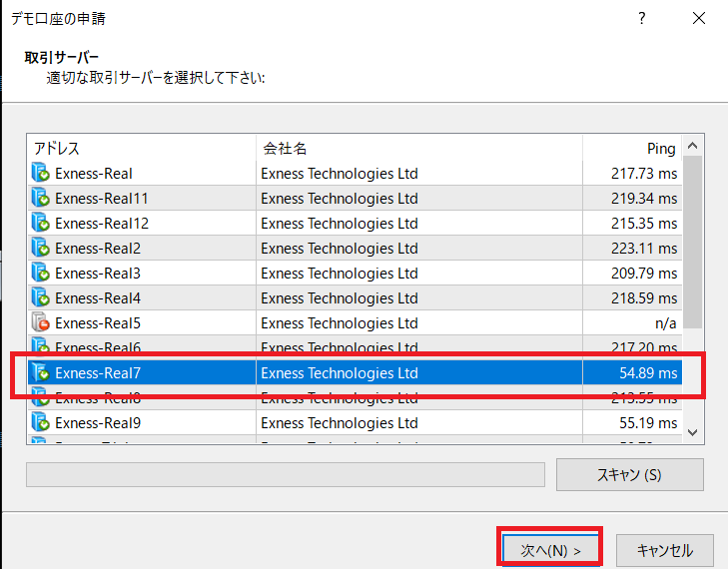Click the server icon beside Exness-Real11
This screenshot has width=728, height=569.
40,198
